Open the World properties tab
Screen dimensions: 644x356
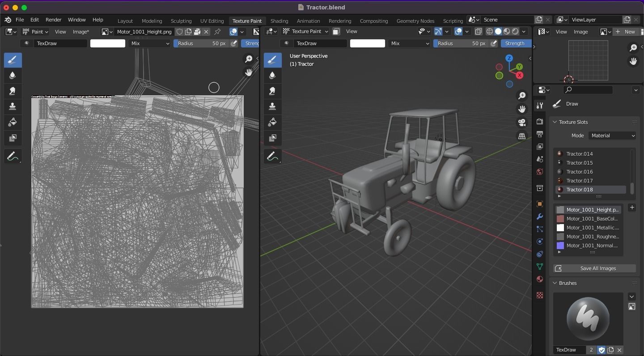[x=540, y=172]
